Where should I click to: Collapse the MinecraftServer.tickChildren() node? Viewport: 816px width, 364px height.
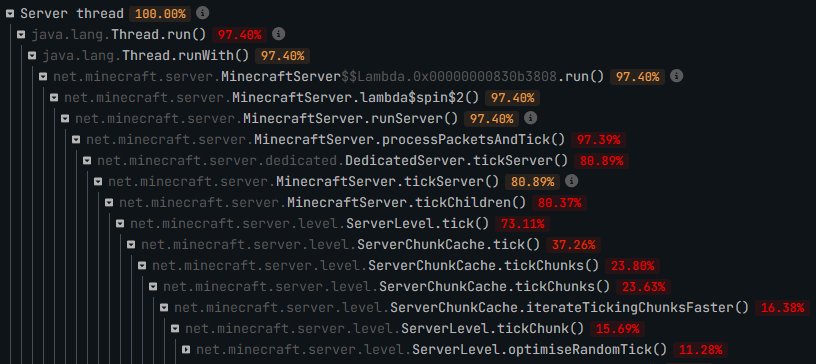(x=109, y=203)
